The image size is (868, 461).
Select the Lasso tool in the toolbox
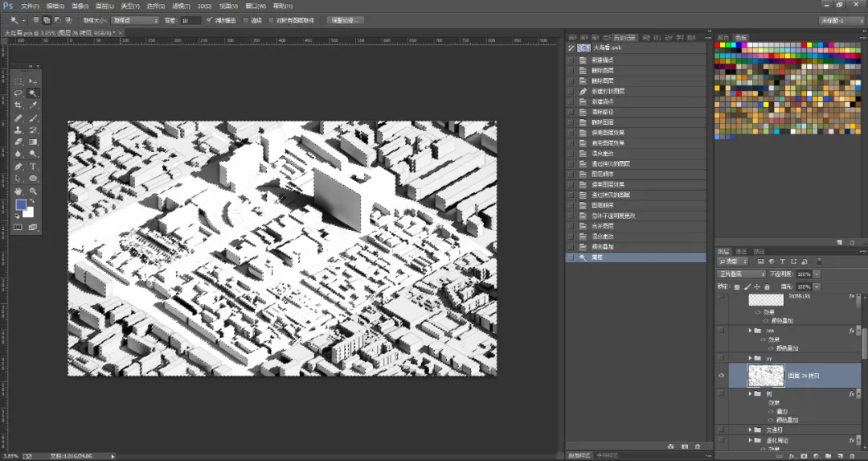click(18, 93)
